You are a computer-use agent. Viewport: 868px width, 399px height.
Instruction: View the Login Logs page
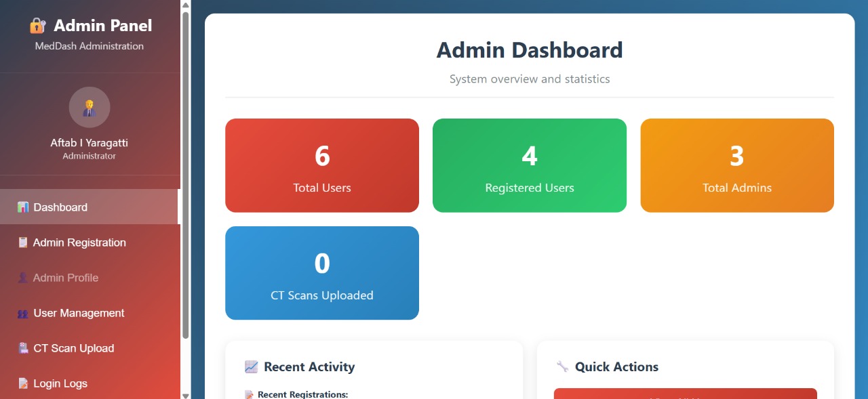pyautogui.click(x=60, y=383)
